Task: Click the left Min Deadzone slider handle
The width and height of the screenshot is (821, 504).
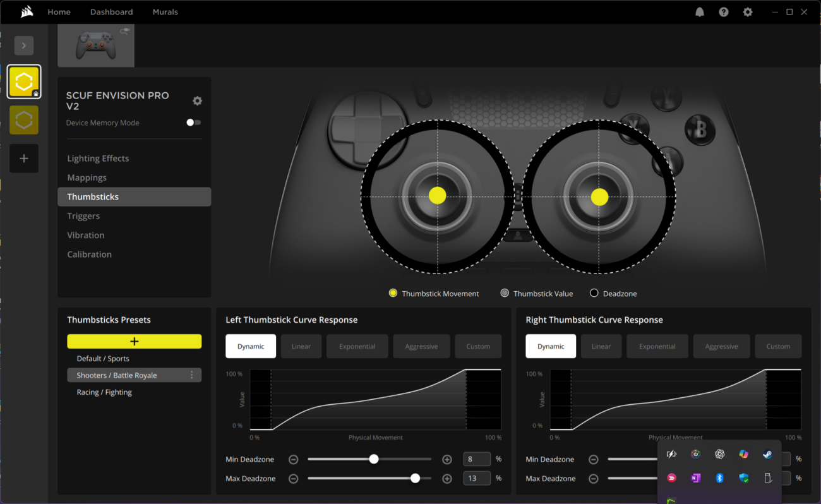Action: pos(374,459)
